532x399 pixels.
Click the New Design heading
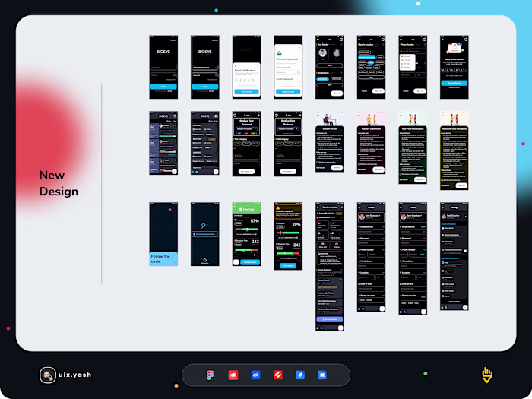(x=59, y=183)
